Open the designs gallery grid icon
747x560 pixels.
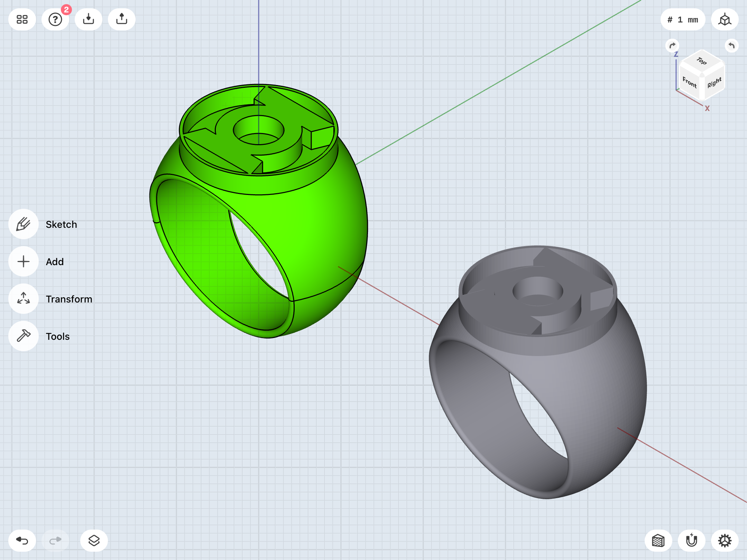(22, 19)
